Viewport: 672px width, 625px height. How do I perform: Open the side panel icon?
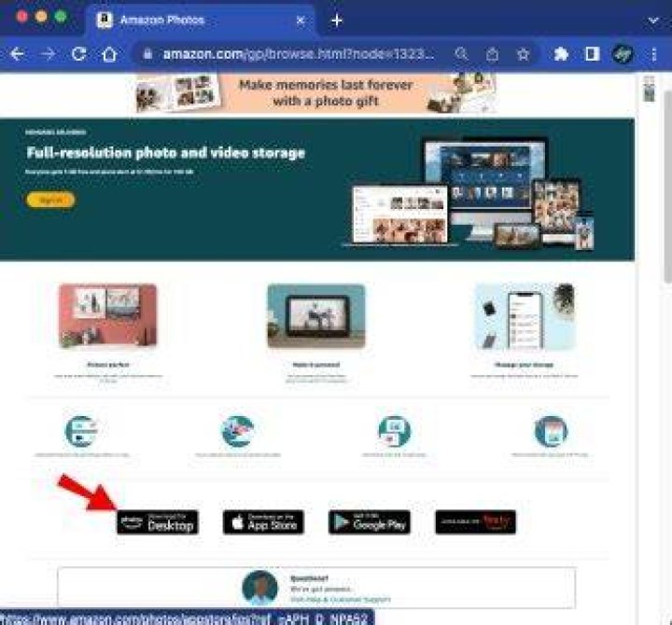[x=593, y=54]
